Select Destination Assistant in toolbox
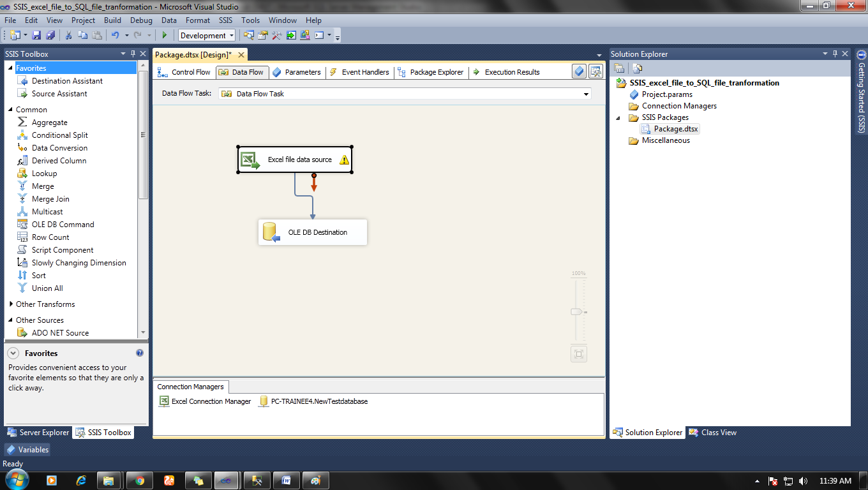 (x=67, y=81)
